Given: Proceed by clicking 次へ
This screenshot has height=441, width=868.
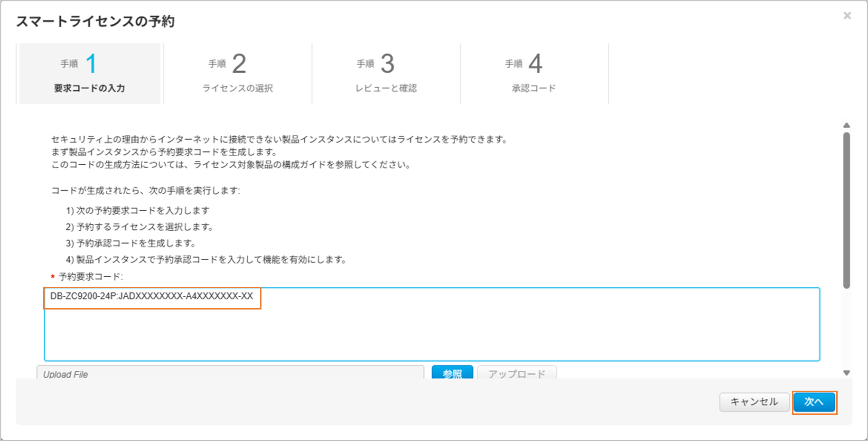Looking at the screenshot, I should [814, 402].
